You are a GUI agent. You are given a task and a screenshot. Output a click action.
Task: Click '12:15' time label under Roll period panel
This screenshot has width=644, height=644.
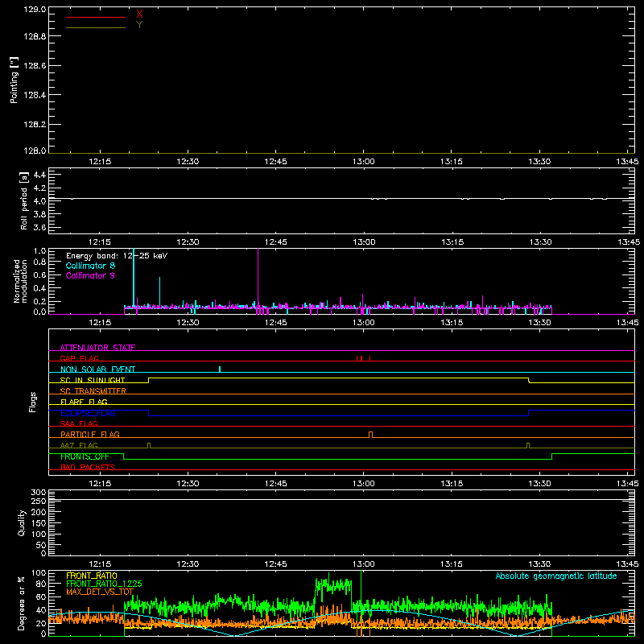coord(100,242)
